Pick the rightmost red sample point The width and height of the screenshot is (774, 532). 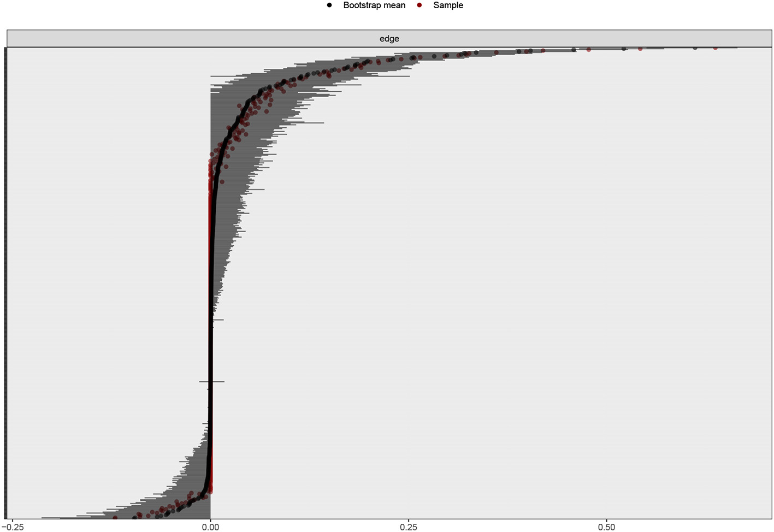(715, 48)
